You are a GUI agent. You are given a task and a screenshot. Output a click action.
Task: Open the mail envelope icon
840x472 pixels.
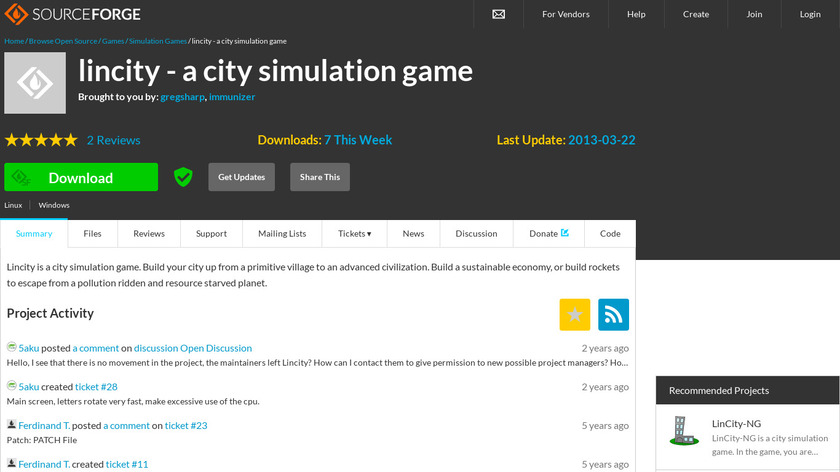498,14
